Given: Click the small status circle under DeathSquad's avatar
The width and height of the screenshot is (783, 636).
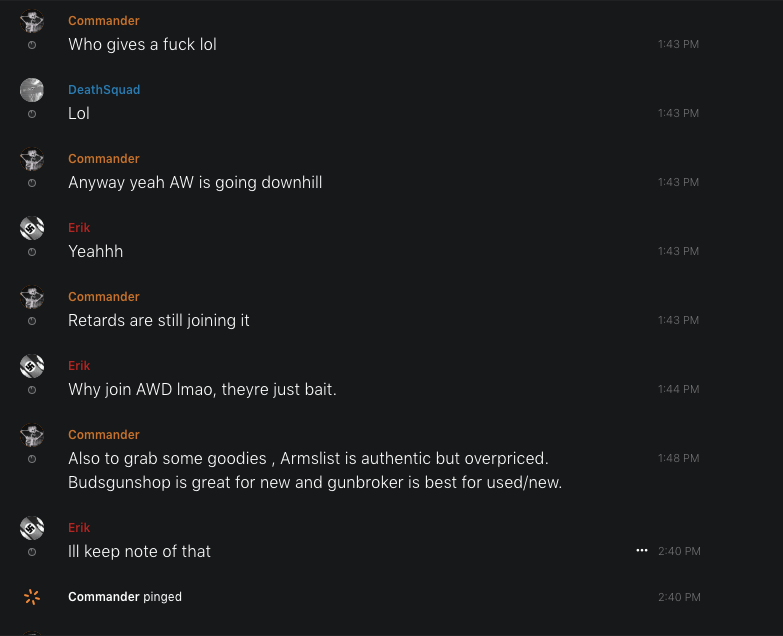Looking at the screenshot, I should [x=32, y=114].
